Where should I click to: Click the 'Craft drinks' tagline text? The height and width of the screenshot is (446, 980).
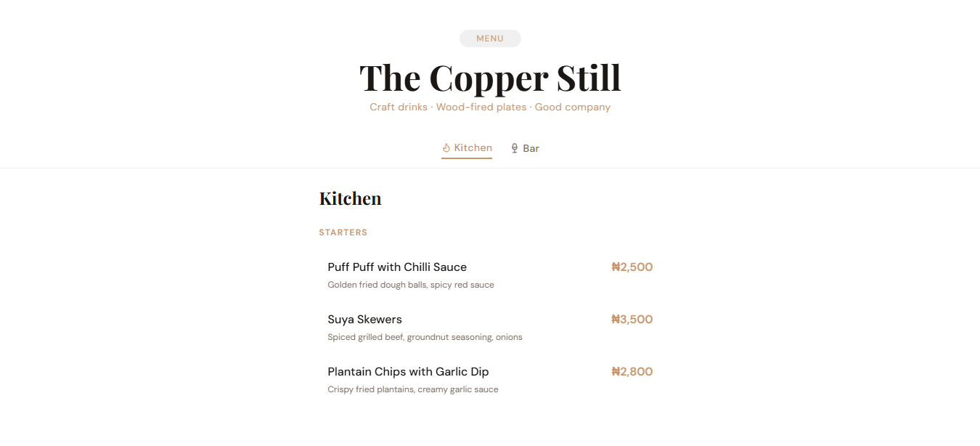[399, 108]
